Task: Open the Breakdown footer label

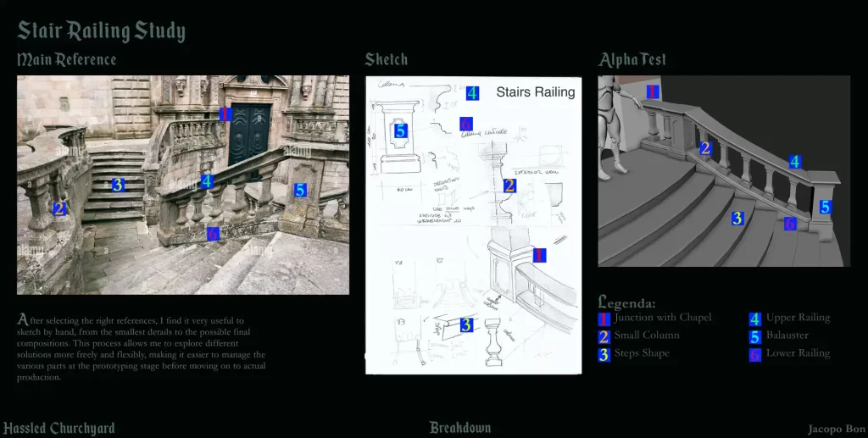Action: click(459, 428)
